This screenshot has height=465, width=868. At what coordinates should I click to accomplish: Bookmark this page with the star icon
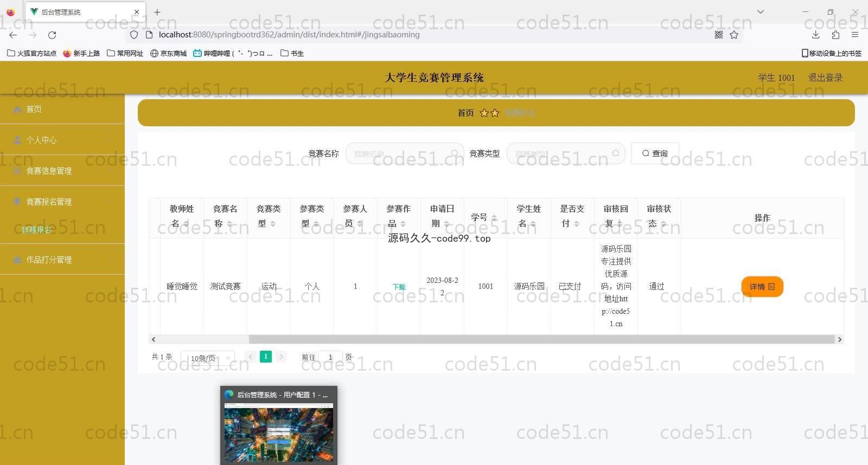[734, 35]
